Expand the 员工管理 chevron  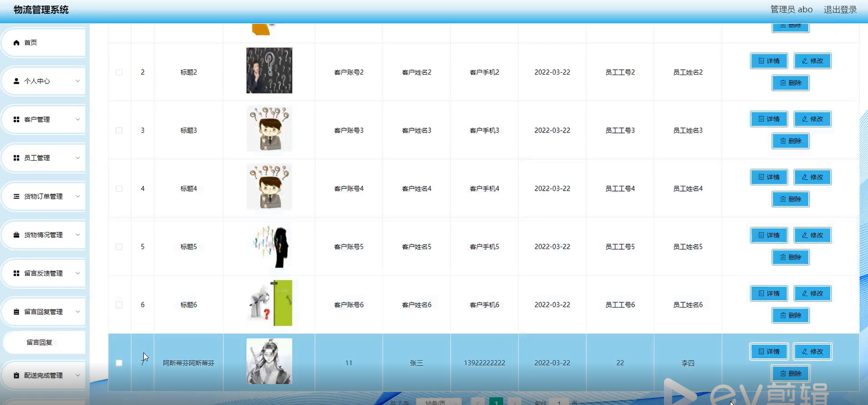(x=78, y=158)
